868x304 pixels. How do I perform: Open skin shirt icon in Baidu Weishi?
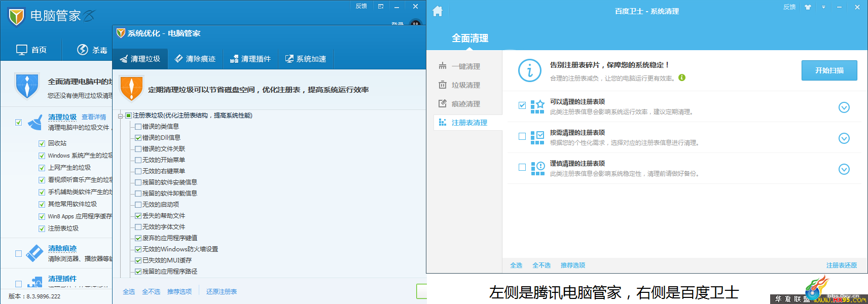pyautogui.click(x=808, y=7)
